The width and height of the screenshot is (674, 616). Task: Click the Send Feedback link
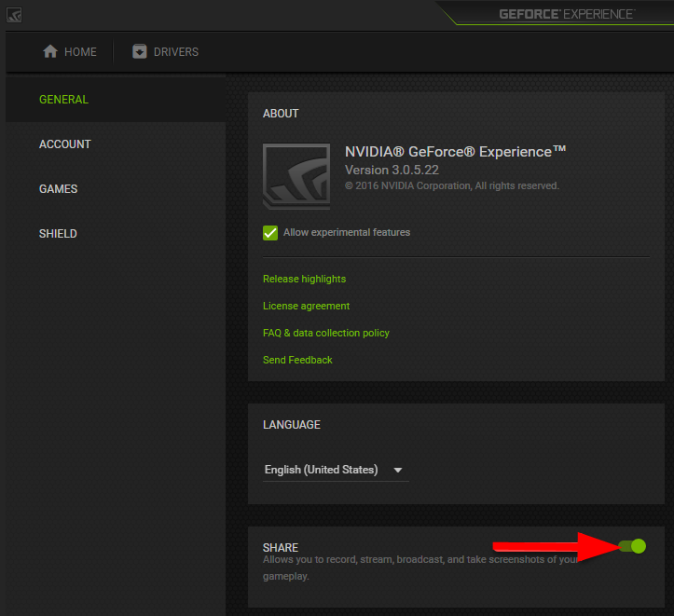297,361
